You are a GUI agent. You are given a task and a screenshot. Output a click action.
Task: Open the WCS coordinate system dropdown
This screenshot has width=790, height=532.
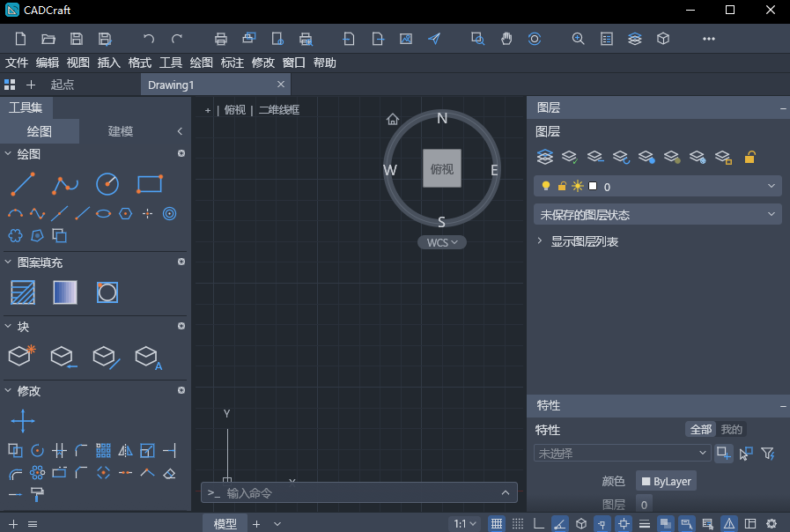tap(442, 242)
